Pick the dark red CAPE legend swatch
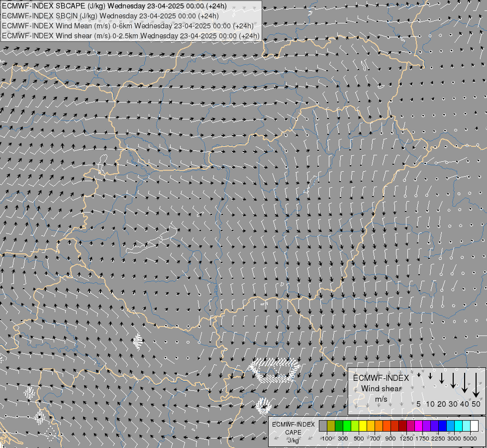Viewport: 487px width, 448px height. point(402,426)
